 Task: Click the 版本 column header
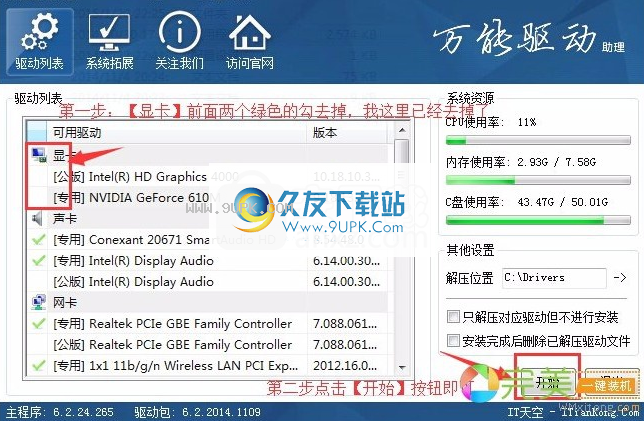(x=347, y=133)
